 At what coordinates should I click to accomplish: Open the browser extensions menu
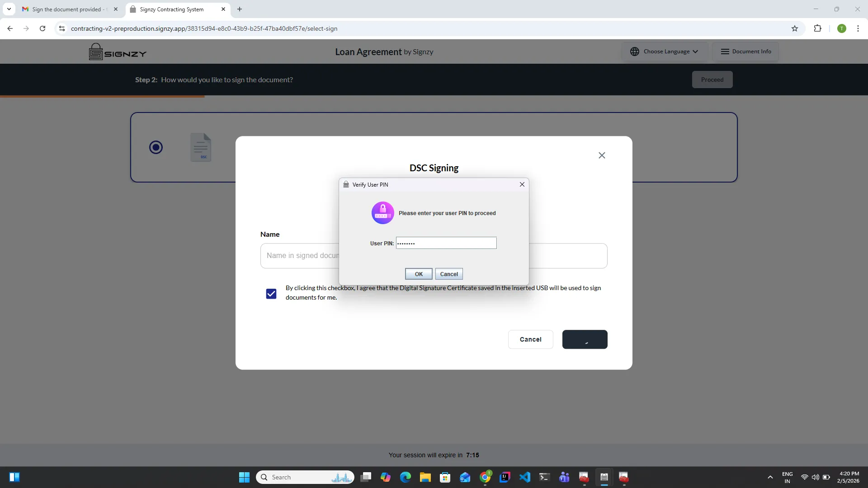817,28
